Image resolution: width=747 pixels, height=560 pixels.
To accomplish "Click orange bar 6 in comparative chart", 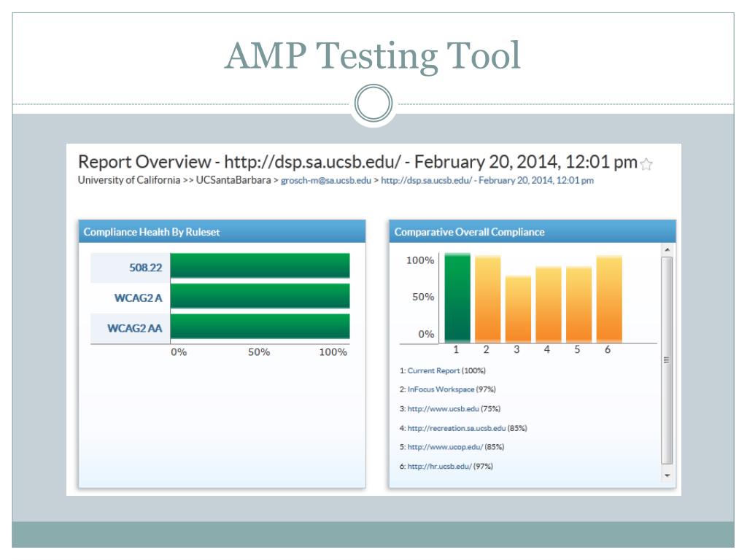I will [609, 299].
